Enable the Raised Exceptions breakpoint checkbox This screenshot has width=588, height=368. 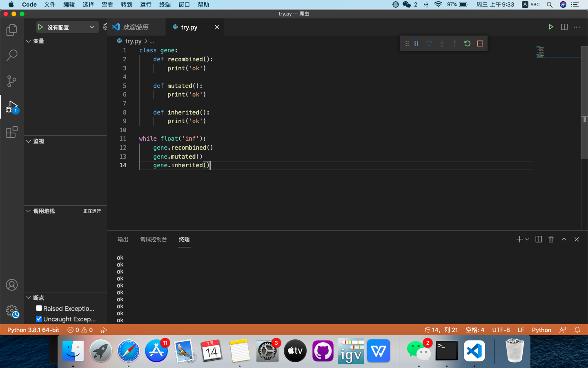coord(39,308)
